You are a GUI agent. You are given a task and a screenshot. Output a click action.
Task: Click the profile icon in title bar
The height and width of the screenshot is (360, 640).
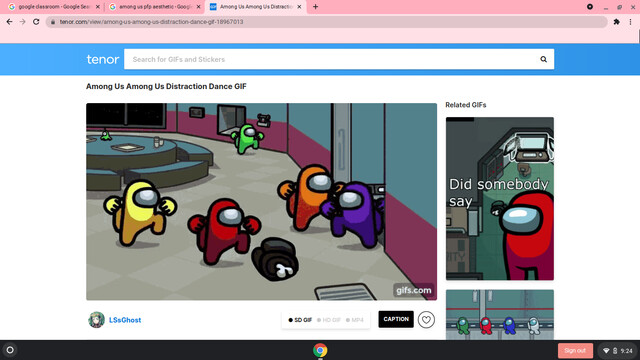590,7
